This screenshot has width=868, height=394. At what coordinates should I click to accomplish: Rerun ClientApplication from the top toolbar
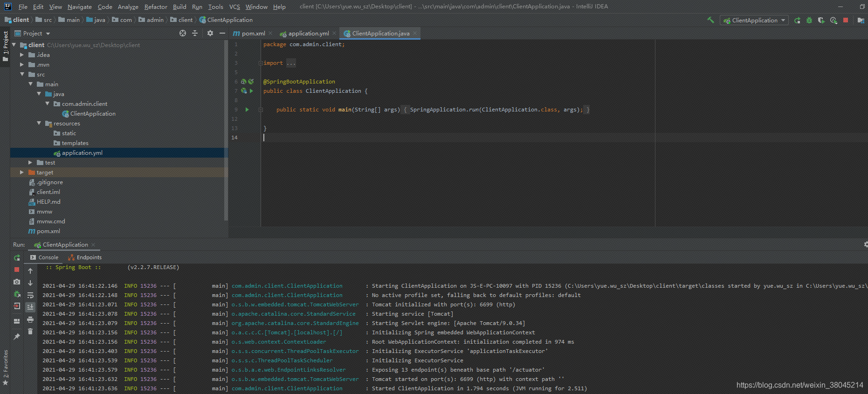797,20
